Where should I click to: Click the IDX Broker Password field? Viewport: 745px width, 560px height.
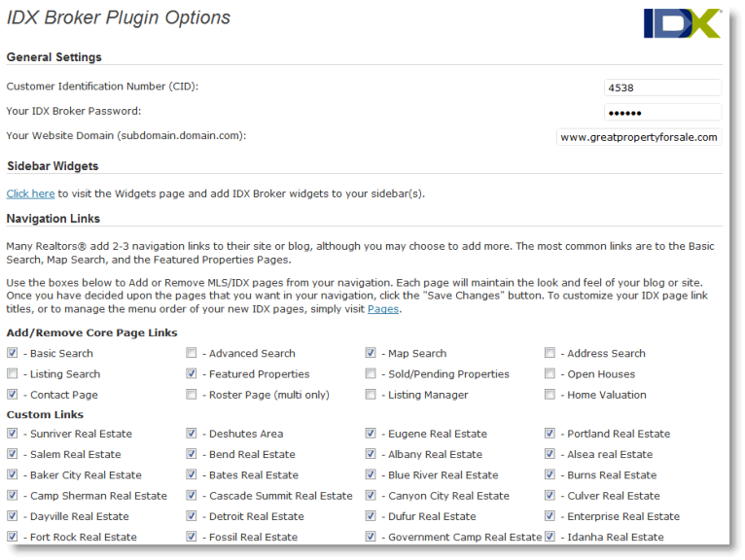click(662, 113)
